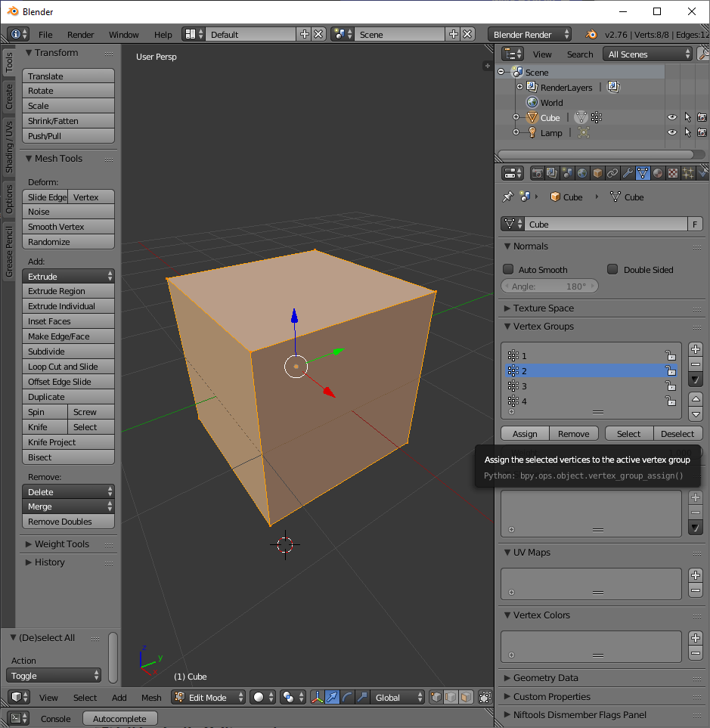Viewport: 710px width, 728px height.
Task: Toggle lock on vertex group 3
Action: coord(671,386)
